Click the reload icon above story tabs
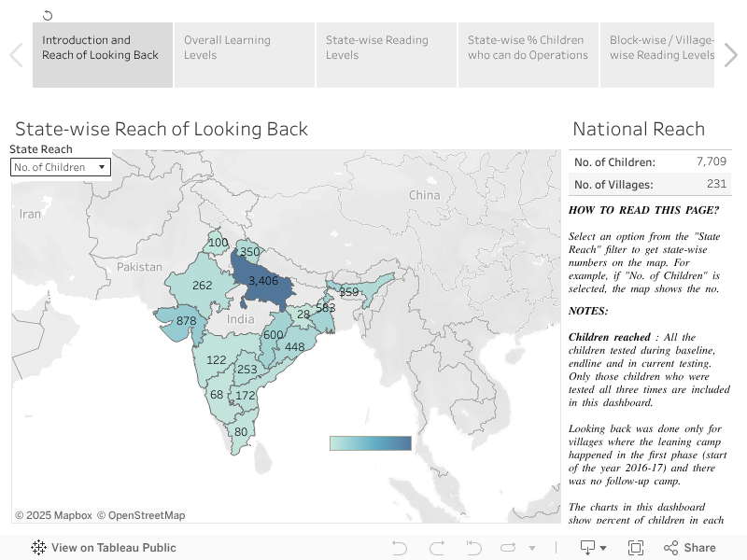 click(x=48, y=16)
